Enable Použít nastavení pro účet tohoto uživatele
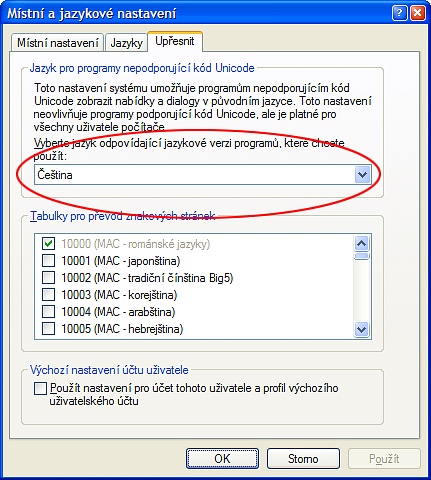 click(40, 389)
